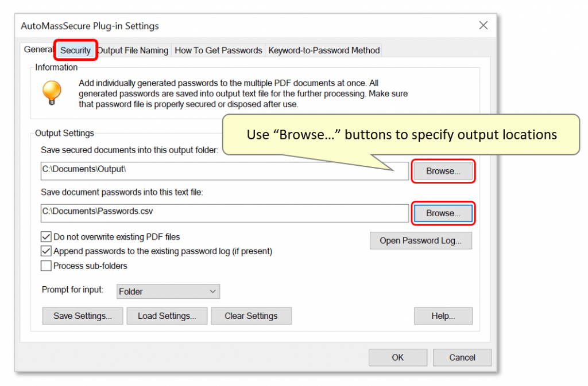
Task: Click the 'Prompt for input:' label
Action: point(73,290)
